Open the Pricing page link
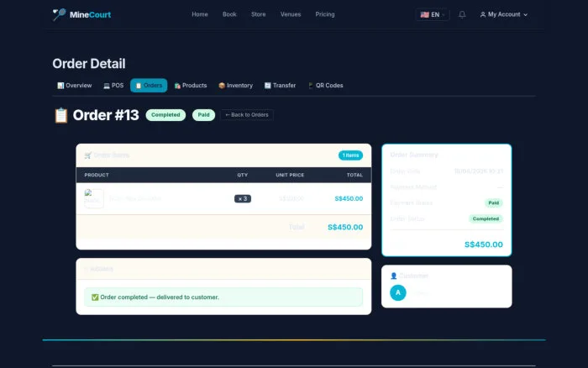 tap(325, 14)
